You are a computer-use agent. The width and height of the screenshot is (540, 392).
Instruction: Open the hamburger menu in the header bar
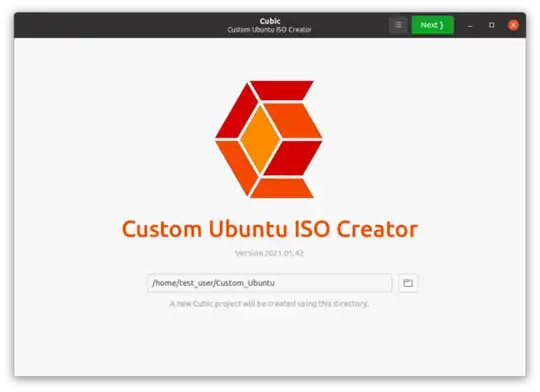(398, 25)
